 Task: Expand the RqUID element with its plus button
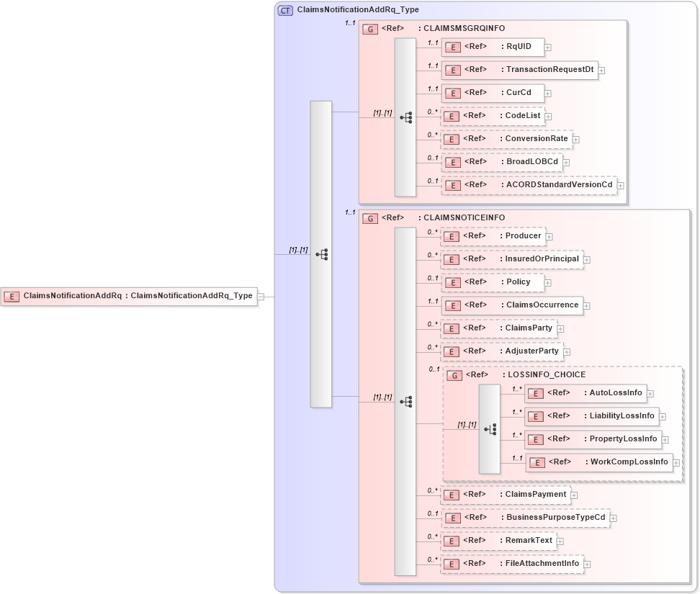547,48
